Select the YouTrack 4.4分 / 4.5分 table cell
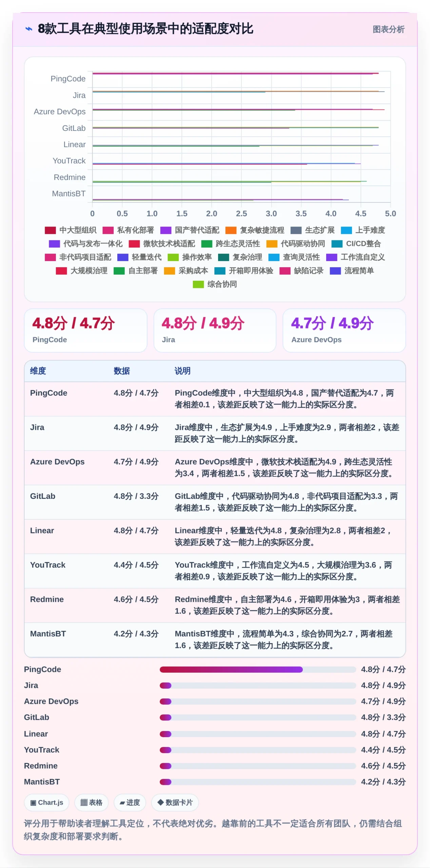430x868 pixels. (136, 565)
